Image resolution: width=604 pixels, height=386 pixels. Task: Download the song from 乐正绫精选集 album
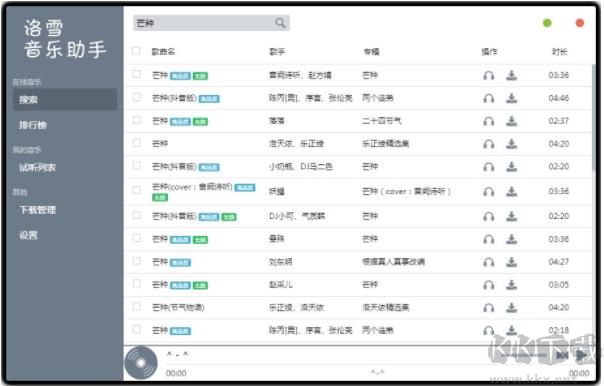click(x=512, y=144)
